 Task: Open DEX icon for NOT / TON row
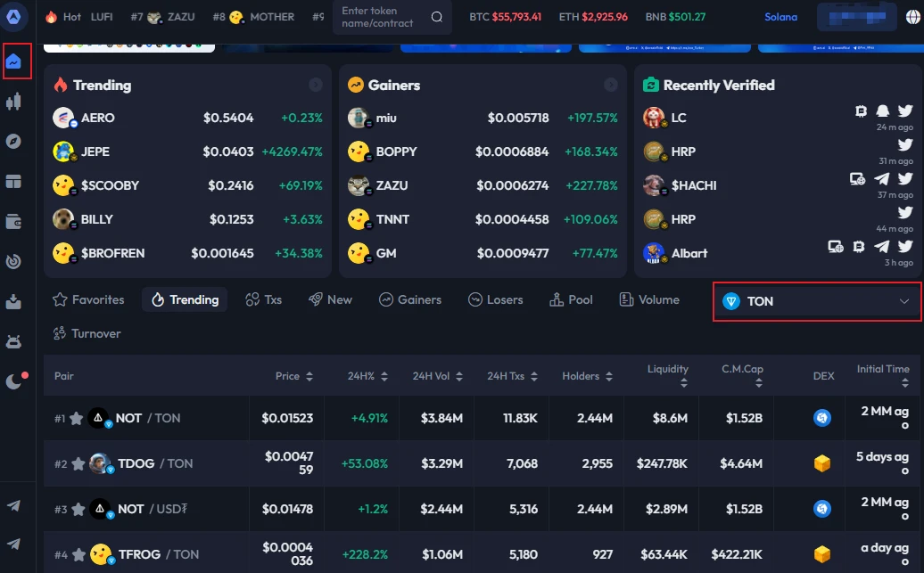click(x=822, y=418)
